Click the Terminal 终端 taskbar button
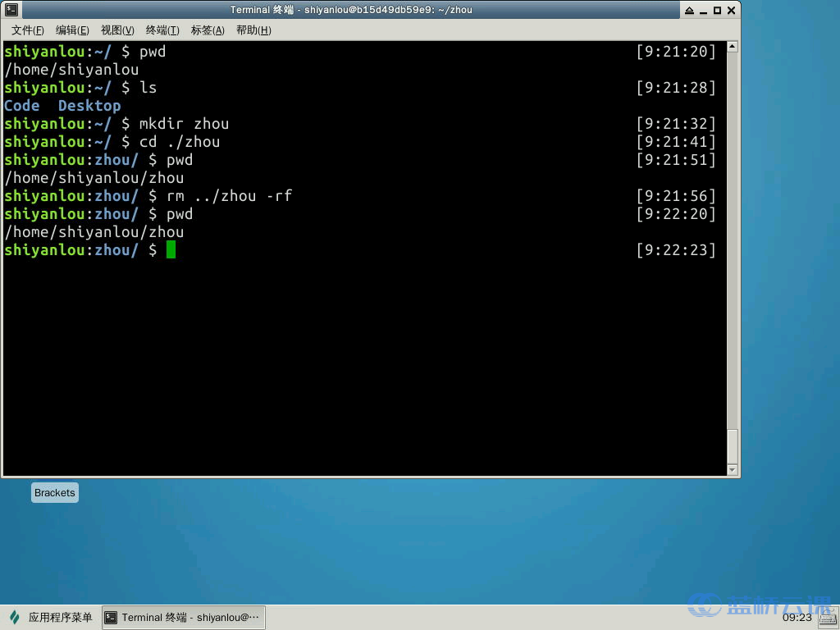840x630 pixels. click(x=183, y=618)
